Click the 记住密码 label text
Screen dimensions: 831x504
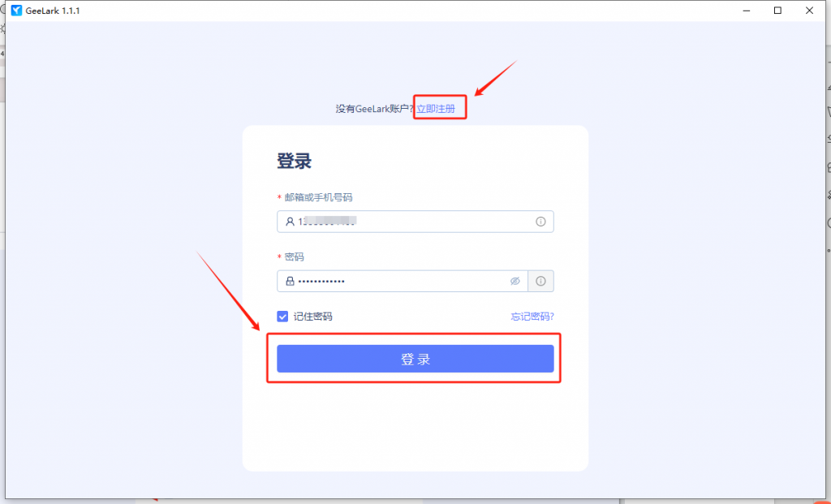click(x=312, y=317)
